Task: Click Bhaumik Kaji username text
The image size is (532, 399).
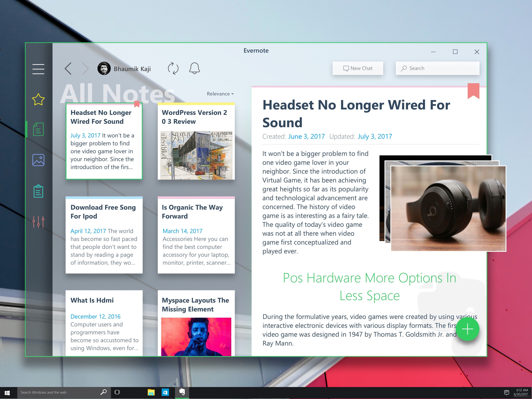Action: pos(132,69)
